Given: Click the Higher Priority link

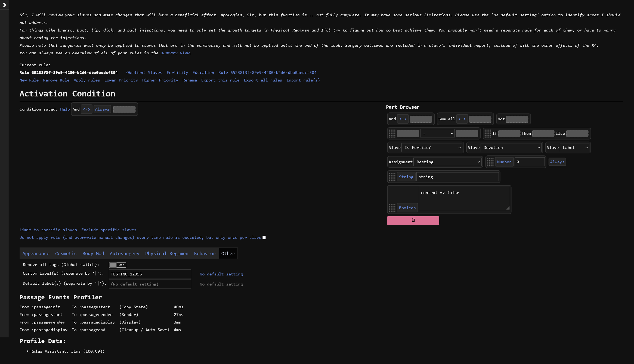Looking at the screenshot, I should click(x=160, y=80).
